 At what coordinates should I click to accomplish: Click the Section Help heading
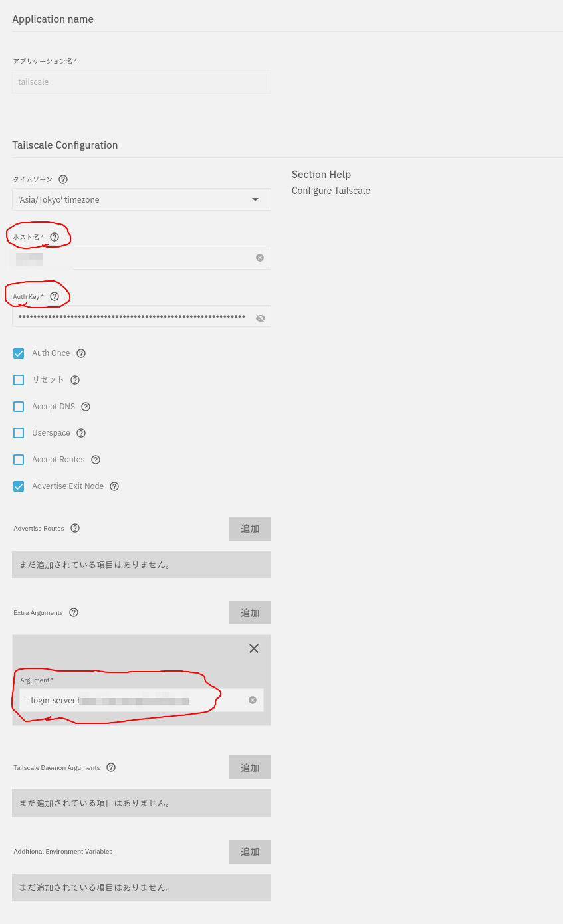coord(321,175)
